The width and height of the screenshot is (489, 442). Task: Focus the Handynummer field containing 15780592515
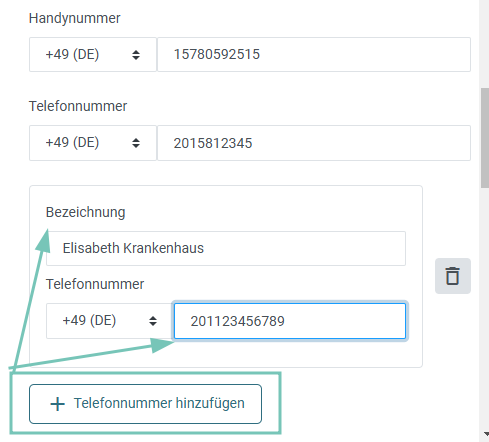pos(314,54)
